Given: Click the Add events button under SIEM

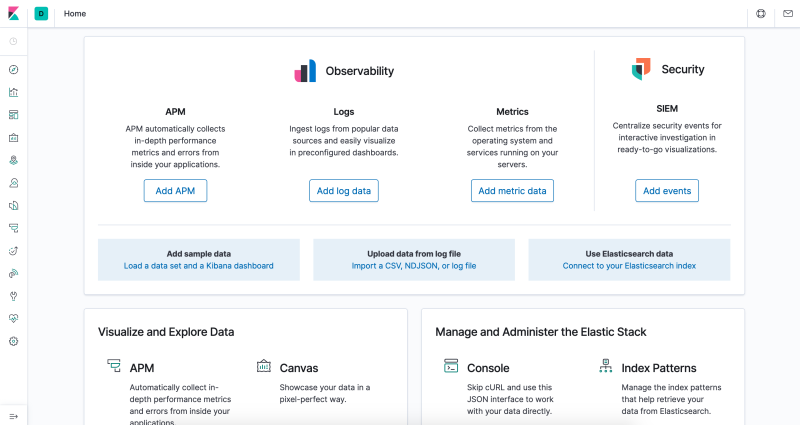Looking at the screenshot, I should click(667, 191).
